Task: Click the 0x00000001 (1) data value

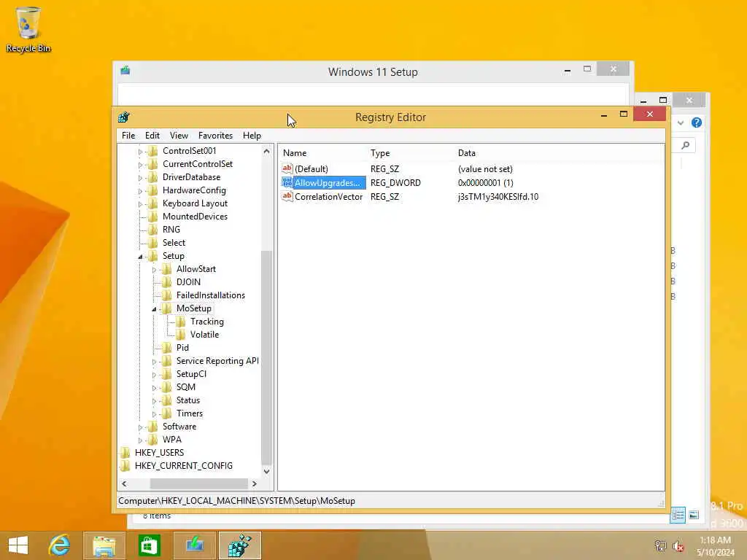Action: 485,183
